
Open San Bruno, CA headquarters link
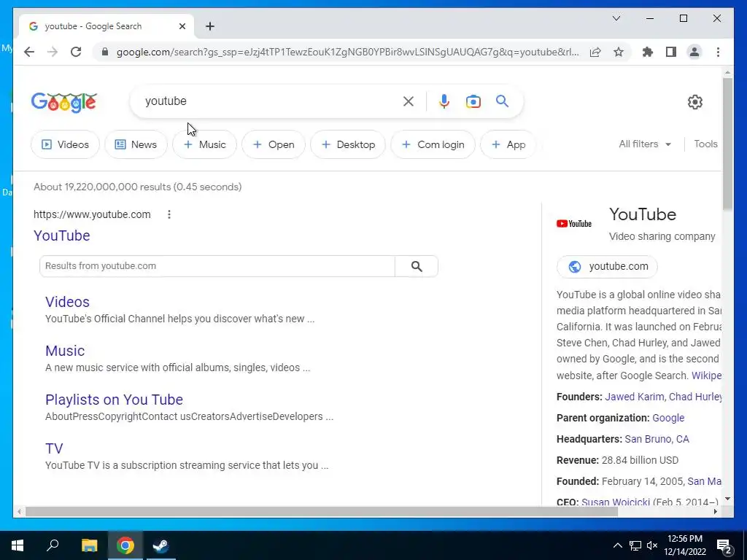click(x=657, y=438)
